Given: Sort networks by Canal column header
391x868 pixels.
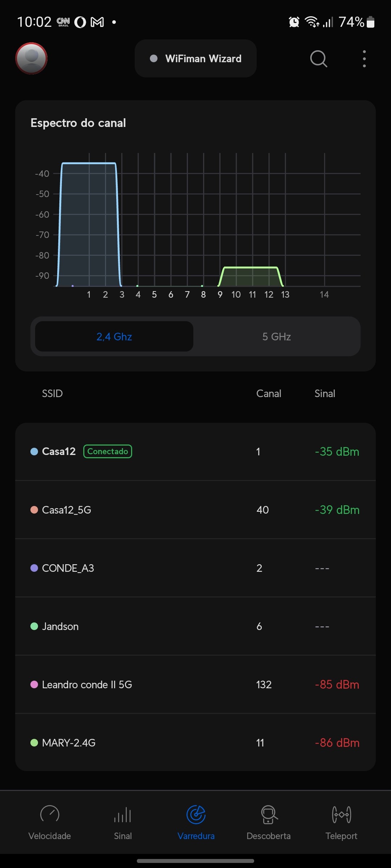Looking at the screenshot, I should [269, 393].
